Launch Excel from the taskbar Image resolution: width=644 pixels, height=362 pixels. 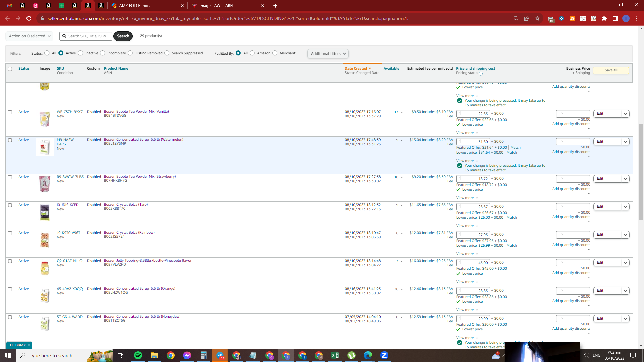tap(335, 355)
